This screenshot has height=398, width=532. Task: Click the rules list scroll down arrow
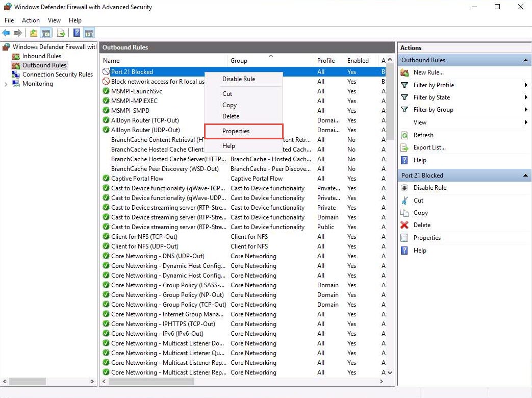click(x=390, y=373)
